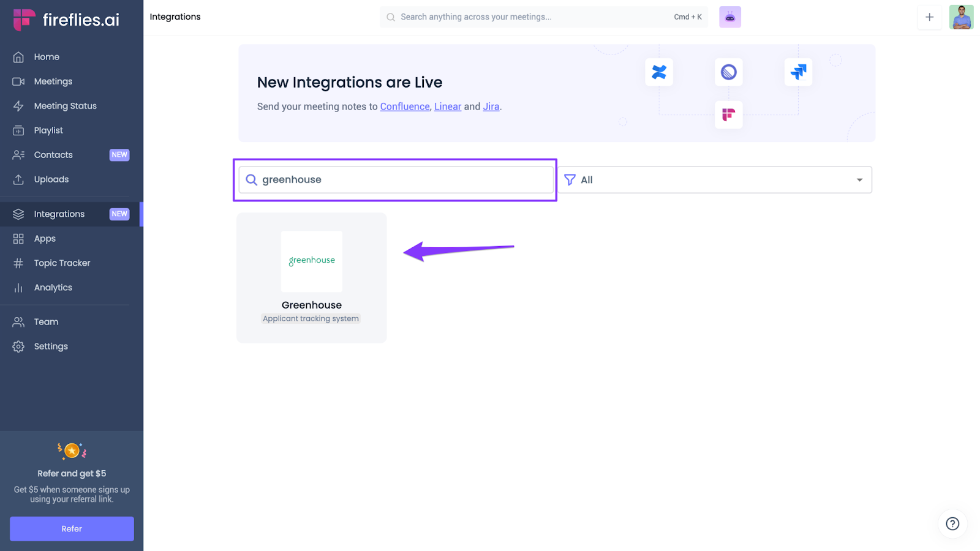This screenshot has height=551, width=980.
Task: Go to Meetings in the sidebar
Action: [x=53, y=81]
